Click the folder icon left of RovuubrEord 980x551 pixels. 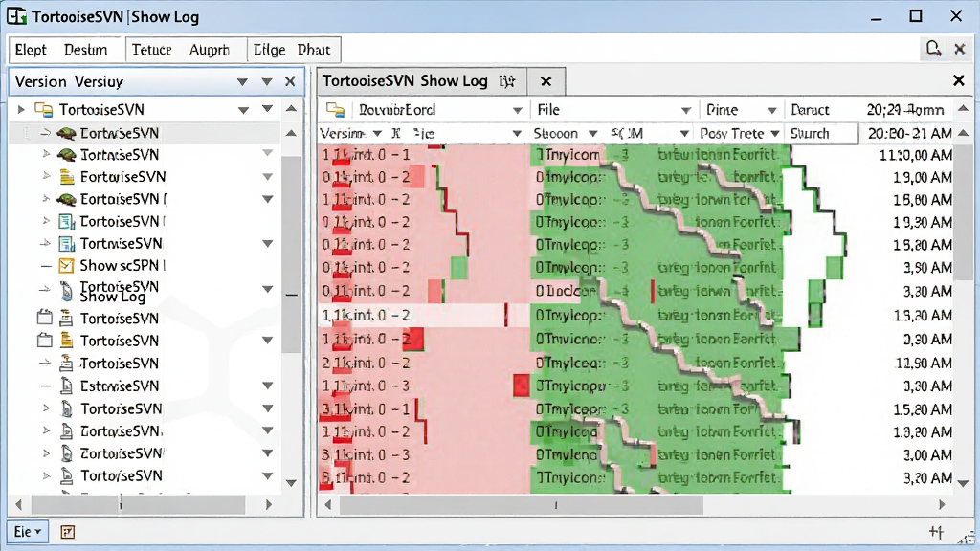336,110
